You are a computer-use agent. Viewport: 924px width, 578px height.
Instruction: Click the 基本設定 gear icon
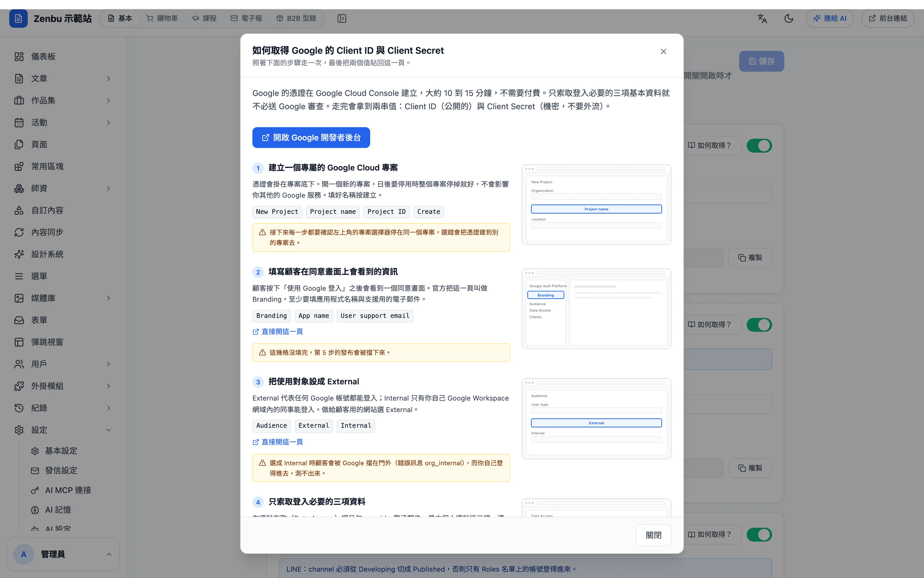coord(35,451)
